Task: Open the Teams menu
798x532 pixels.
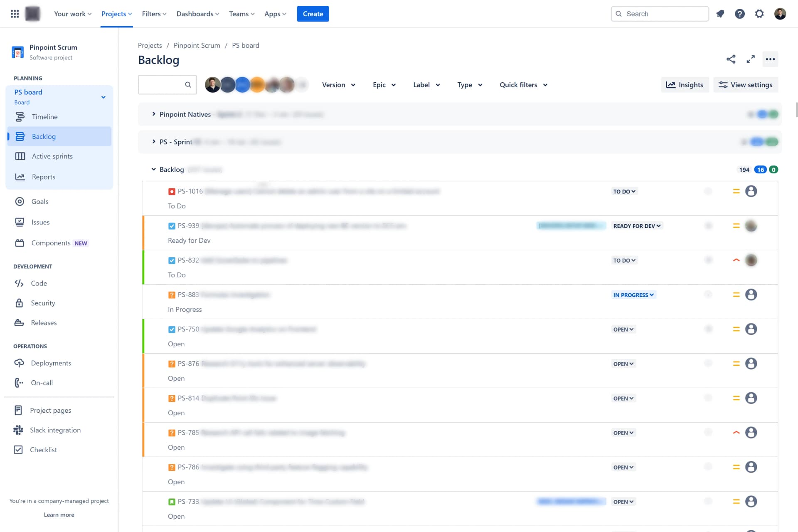Action: click(242, 14)
